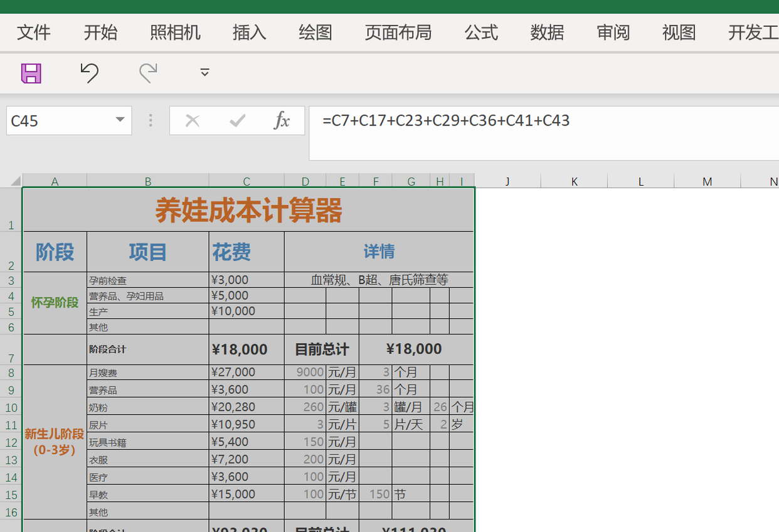
Task: Click the 怀孕阶段 cell
Action: click(55, 303)
